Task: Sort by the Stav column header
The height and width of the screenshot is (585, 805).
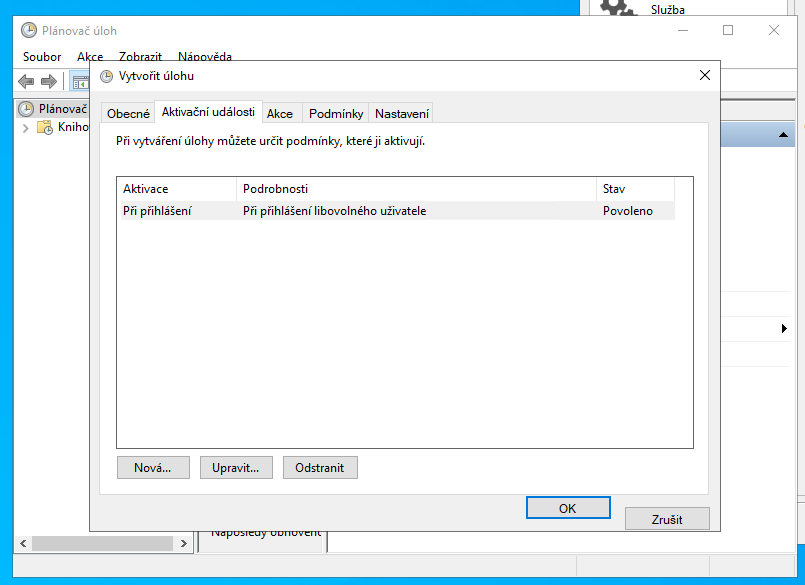Action: [x=634, y=189]
